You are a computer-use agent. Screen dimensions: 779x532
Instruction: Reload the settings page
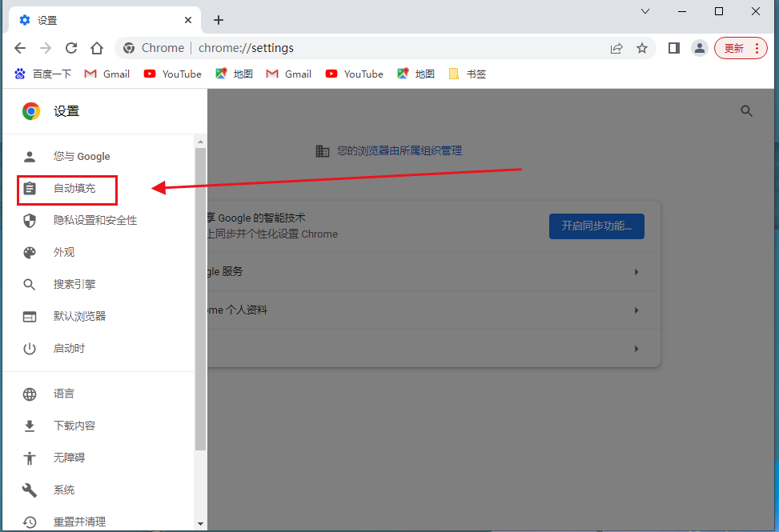point(71,48)
